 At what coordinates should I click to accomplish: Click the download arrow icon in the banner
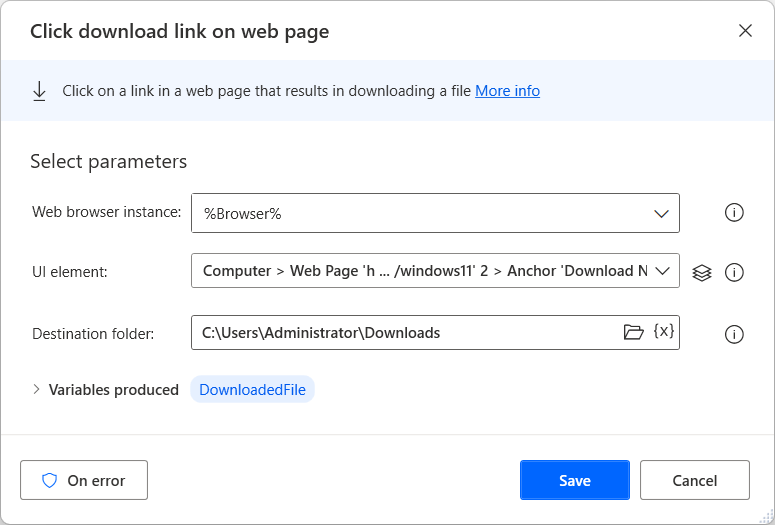39,91
